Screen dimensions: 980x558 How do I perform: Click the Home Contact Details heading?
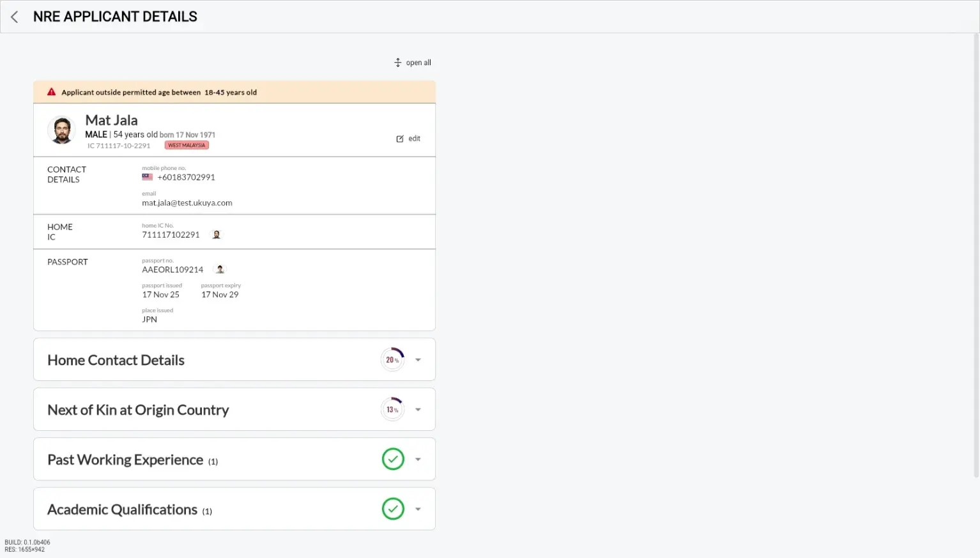click(x=116, y=360)
